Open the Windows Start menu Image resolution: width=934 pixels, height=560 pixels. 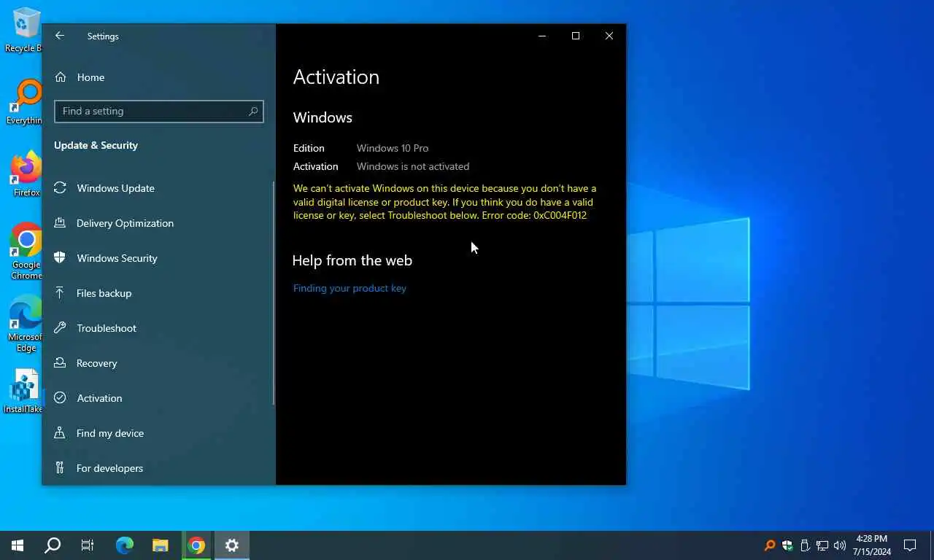pyautogui.click(x=18, y=545)
